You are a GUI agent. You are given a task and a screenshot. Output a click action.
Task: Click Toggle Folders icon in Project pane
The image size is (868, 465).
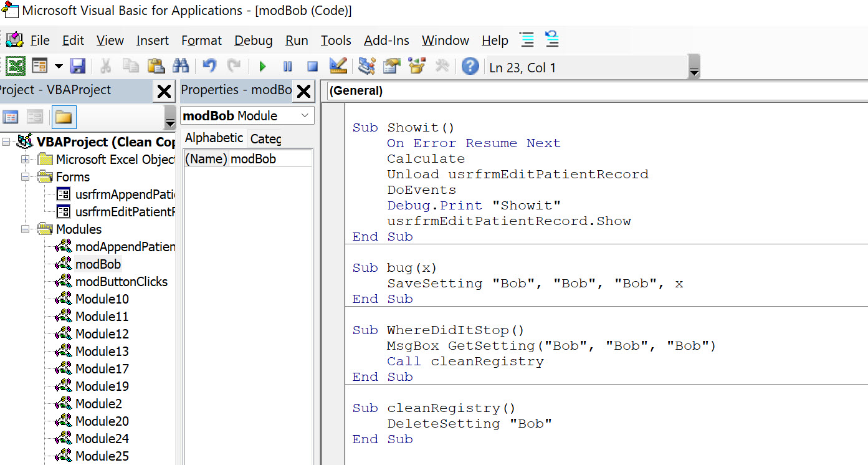point(63,117)
